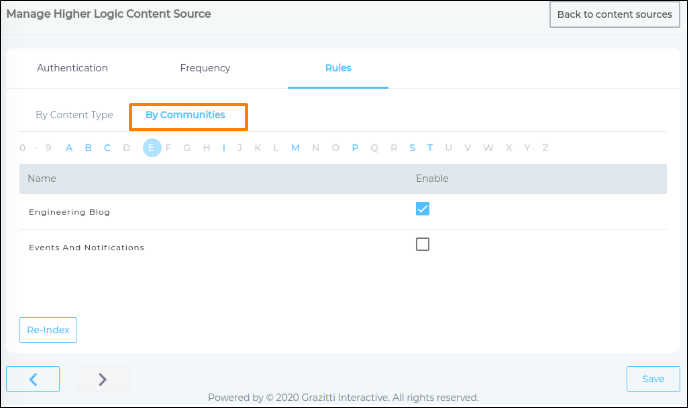Filter communities by letter P
The height and width of the screenshot is (408, 688).
coord(354,148)
